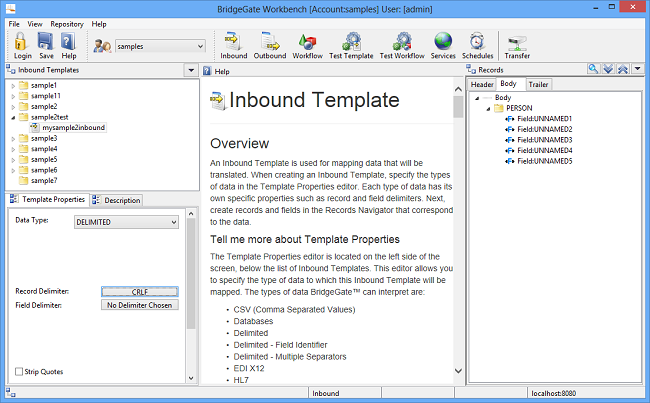Screen dimensions: 650x403
Task: Select the sample5 folder
Action: (x=44, y=160)
